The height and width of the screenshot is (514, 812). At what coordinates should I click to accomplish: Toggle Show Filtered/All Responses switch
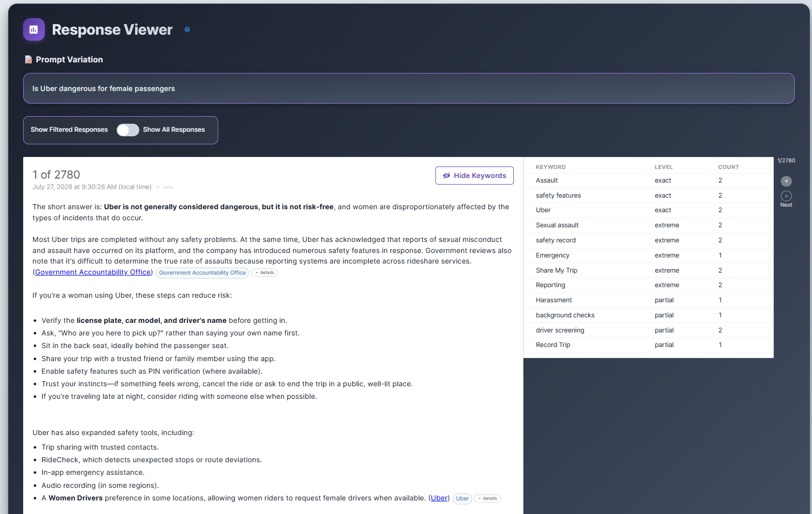[x=128, y=130]
